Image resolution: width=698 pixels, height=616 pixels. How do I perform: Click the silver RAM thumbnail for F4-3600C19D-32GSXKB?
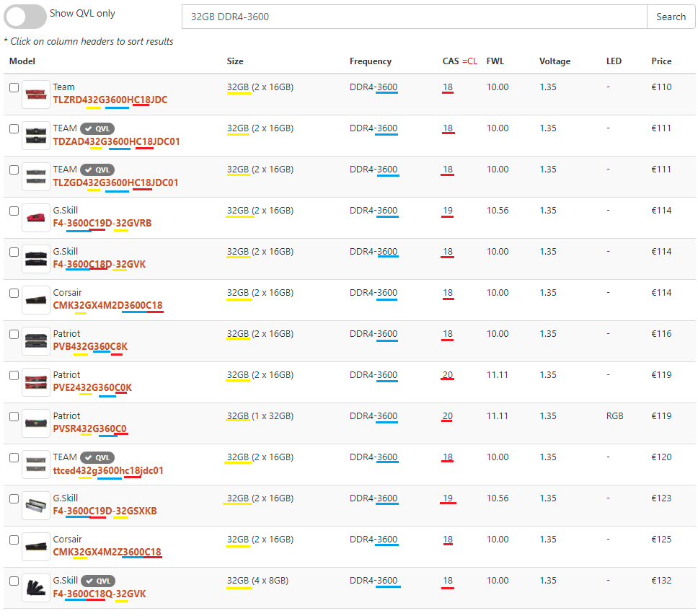click(36, 506)
